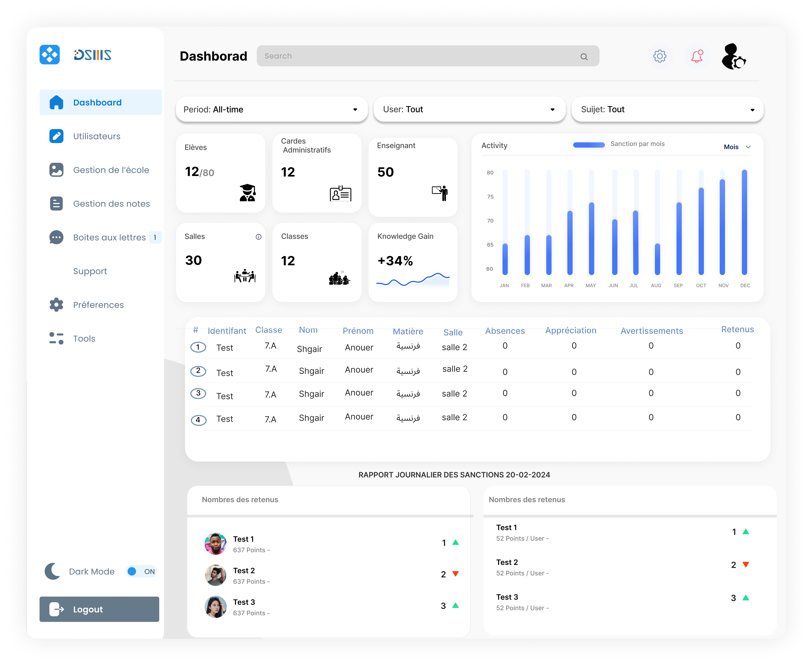Select row number 2 circle in table

click(x=198, y=371)
